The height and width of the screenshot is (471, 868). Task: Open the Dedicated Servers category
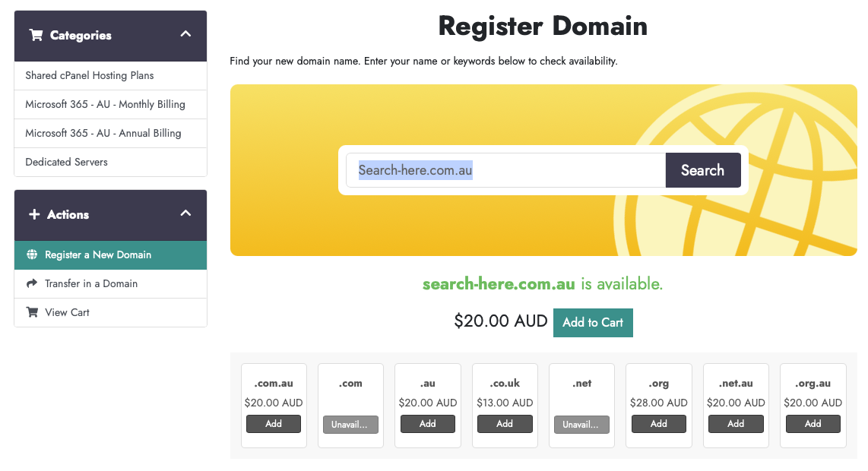point(67,162)
